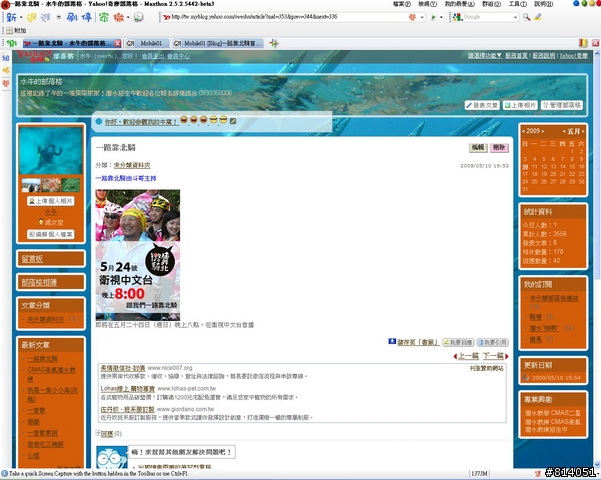Screen dimensions: 601x480
Task: Switch to the Mobile01 tab
Action: pos(147,43)
